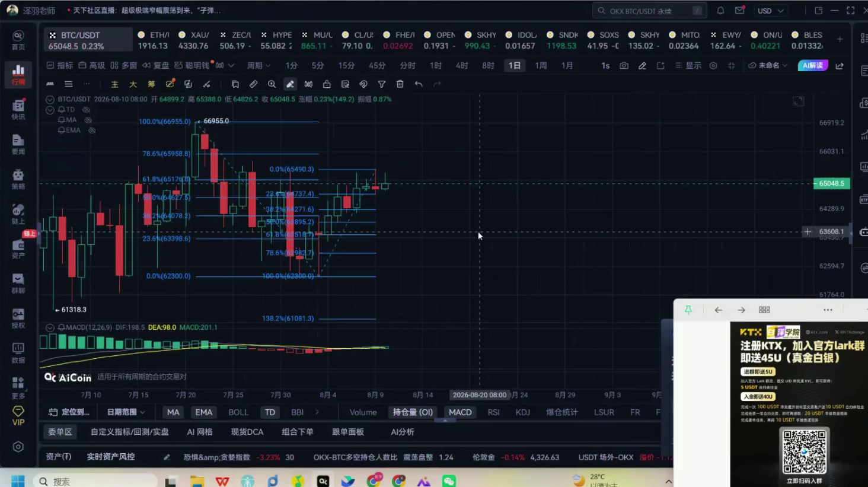Open the 周期 period dropdown
868x487 pixels.
pos(259,66)
